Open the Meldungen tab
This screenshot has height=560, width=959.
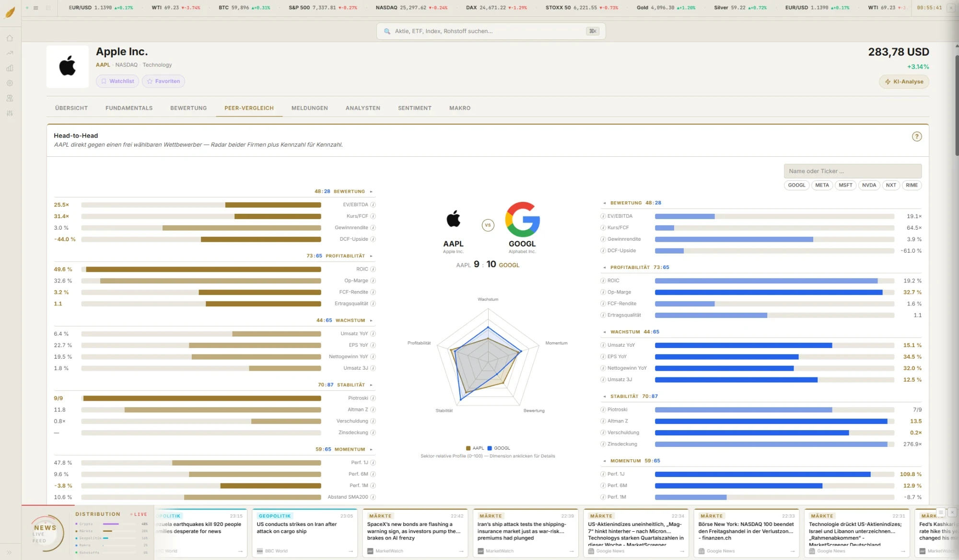310,108
